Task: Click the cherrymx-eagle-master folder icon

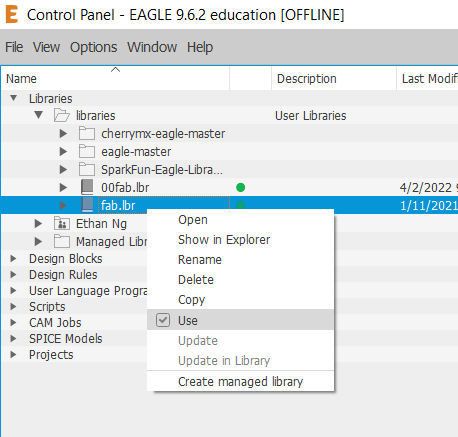Action: point(87,134)
